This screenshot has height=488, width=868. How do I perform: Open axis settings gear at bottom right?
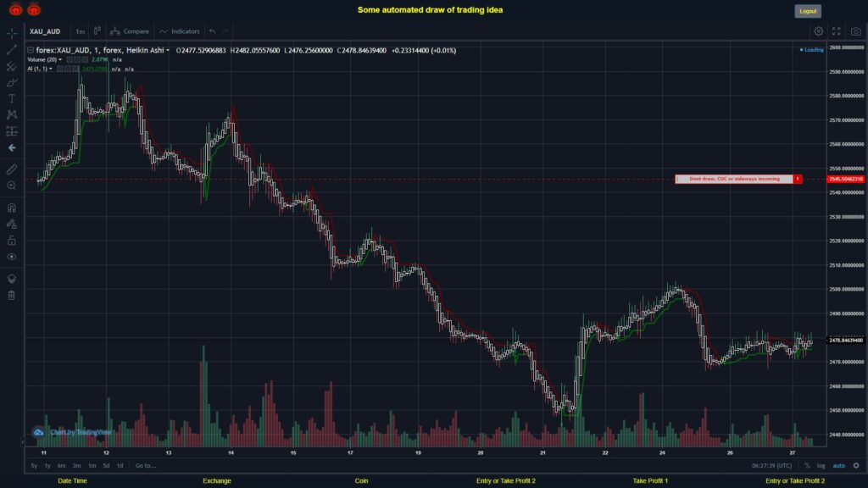pos(856,465)
